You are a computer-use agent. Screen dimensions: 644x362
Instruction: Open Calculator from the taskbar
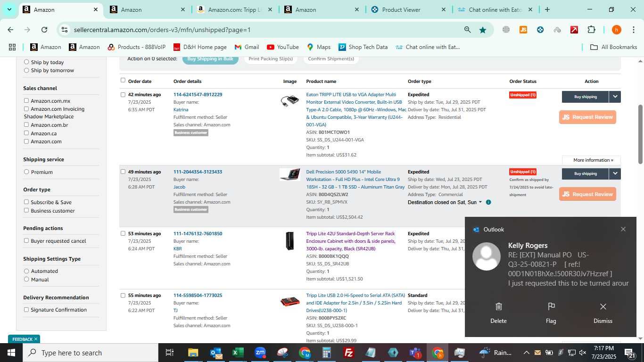tap(327, 353)
